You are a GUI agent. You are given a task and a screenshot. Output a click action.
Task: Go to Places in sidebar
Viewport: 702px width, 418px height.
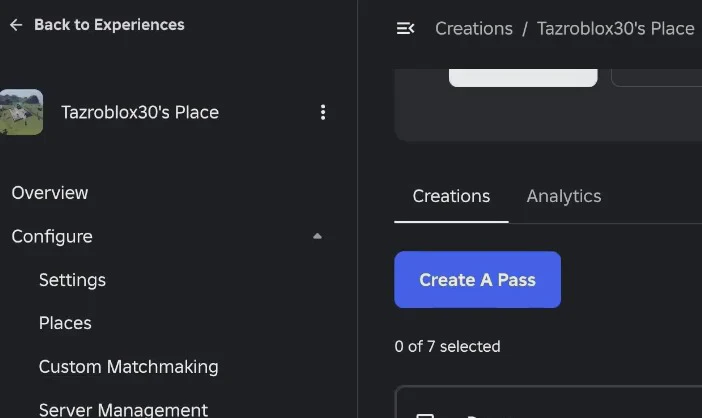click(65, 323)
